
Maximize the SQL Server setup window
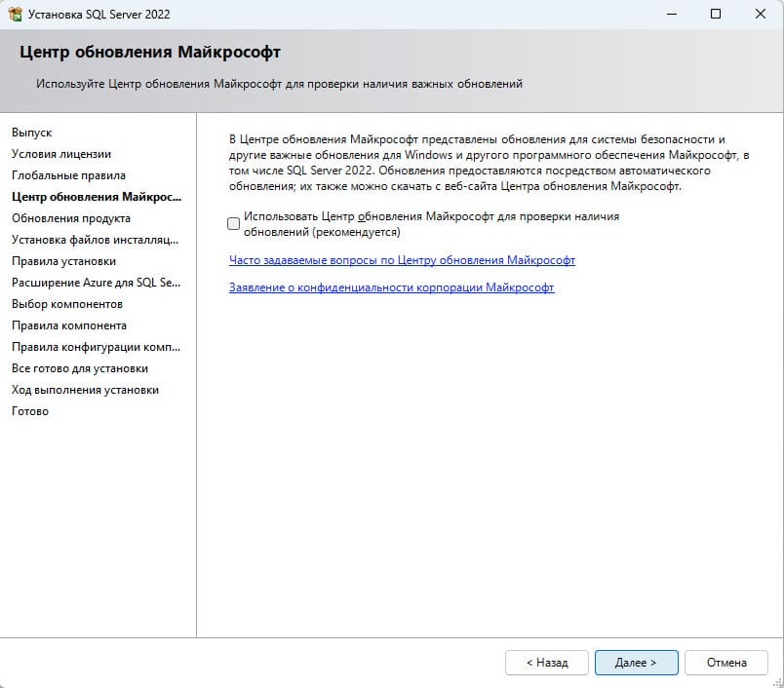[716, 14]
